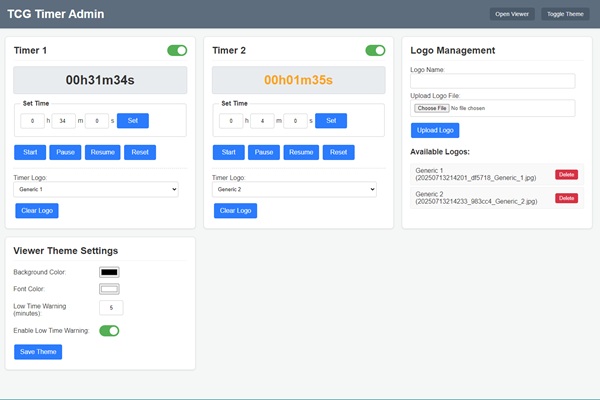This screenshot has width=600, height=400.
Task: Click Low Time Warning minutes field
Action: click(111, 308)
